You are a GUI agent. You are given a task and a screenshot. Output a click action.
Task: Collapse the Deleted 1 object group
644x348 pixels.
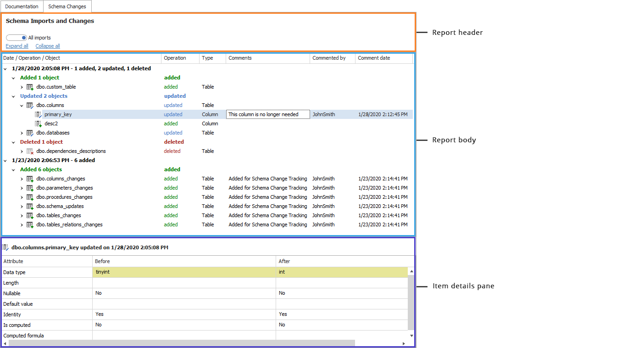point(13,142)
